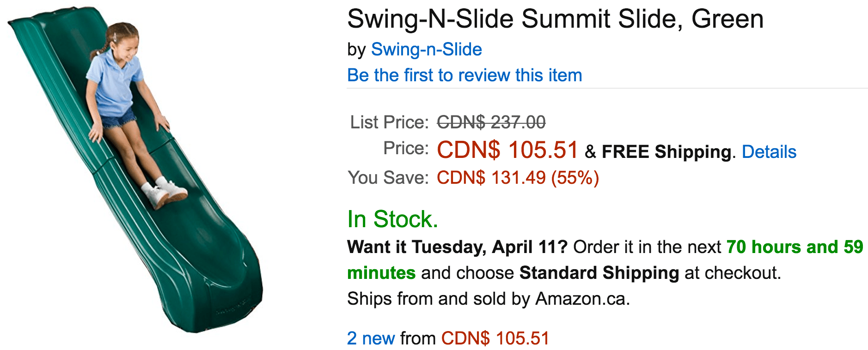Click the 'You Save:' label
868x350 pixels.
point(388,178)
